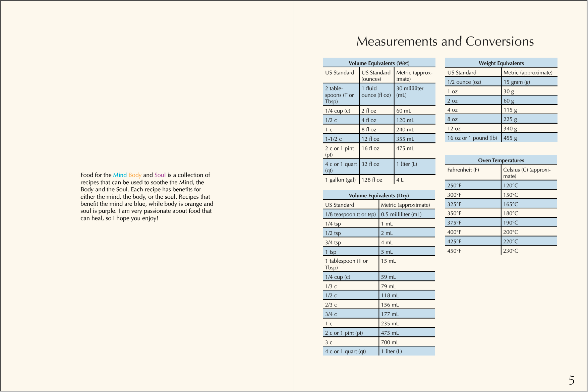Select the '16 fl oz' cell
Screen dimensions: 588x392
click(377, 151)
